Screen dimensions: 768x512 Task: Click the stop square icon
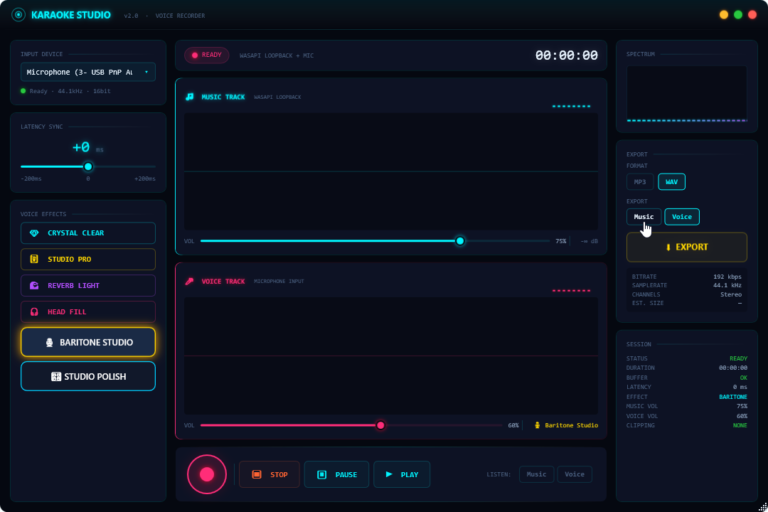pyautogui.click(x=256, y=474)
